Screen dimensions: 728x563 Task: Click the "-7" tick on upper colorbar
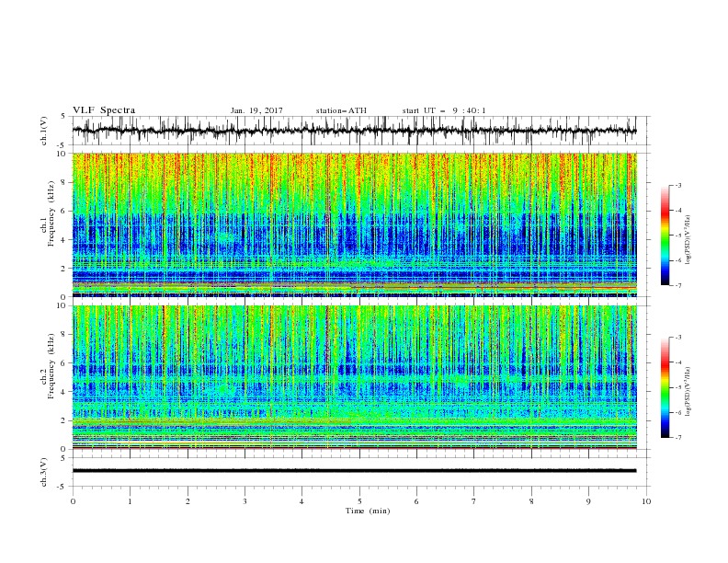pyautogui.click(x=678, y=285)
